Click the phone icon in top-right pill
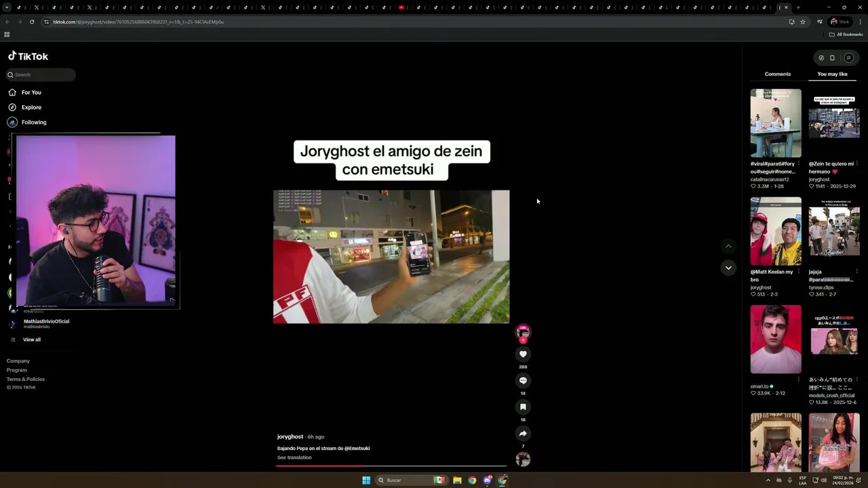The image size is (868, 488). (x=832, y=58)
